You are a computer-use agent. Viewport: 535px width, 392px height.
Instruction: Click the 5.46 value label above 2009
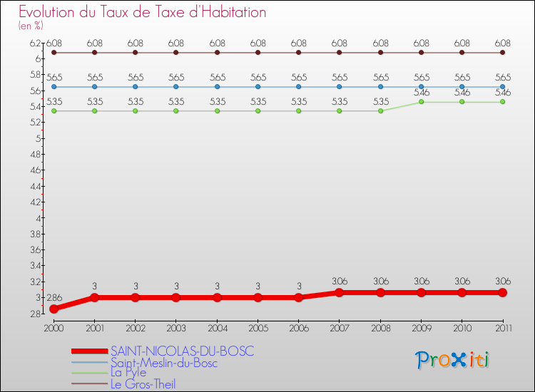(x=422, y=93)
